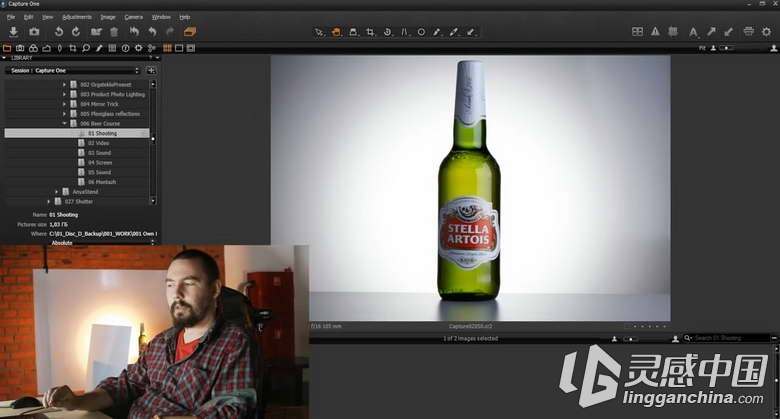Select the Keystone cursor tool
This screenshot has width=780, height=419.
(404, 32)
